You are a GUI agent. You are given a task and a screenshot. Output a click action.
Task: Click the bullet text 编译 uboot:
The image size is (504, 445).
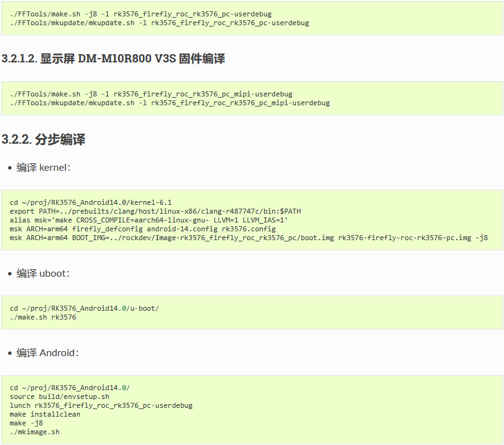(x=43, y=274)
